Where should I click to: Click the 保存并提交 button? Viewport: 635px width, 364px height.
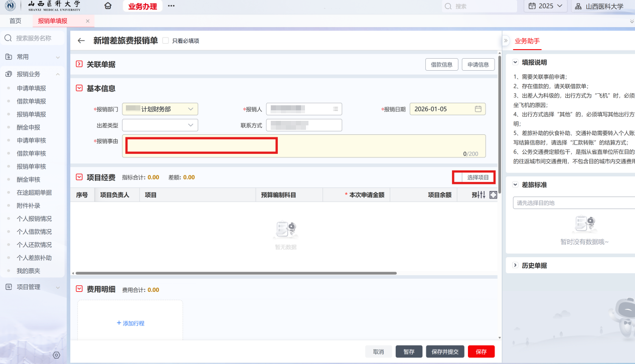coord(445,351)
